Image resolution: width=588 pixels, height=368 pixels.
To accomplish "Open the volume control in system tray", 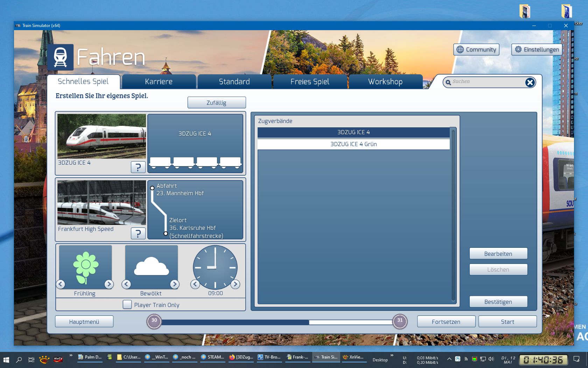I will [491, 359].
